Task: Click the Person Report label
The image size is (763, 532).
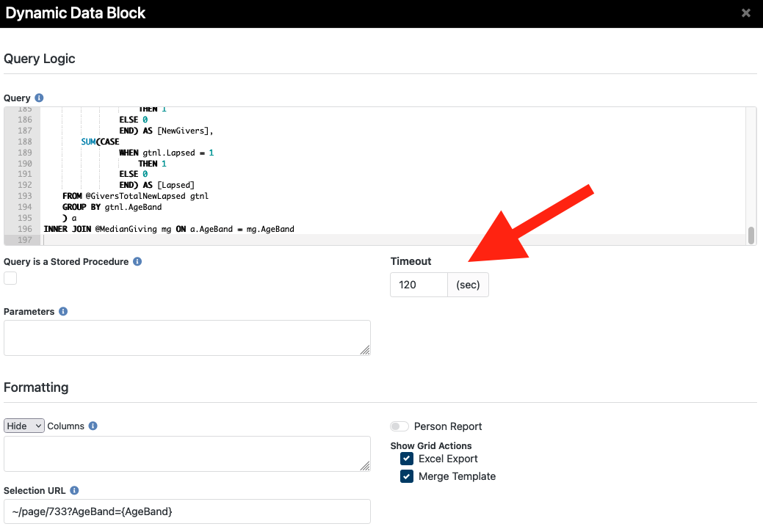Action: (448, 426)
